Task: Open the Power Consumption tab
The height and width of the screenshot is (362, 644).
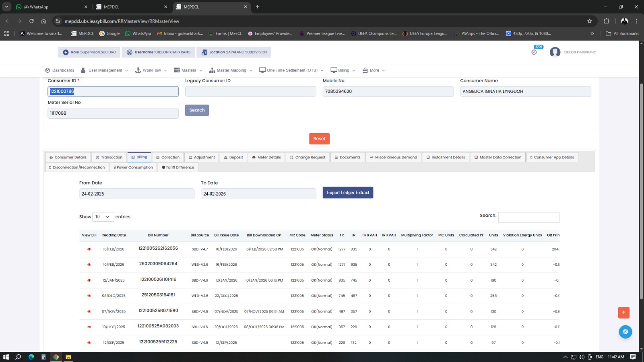Action: 133,167
